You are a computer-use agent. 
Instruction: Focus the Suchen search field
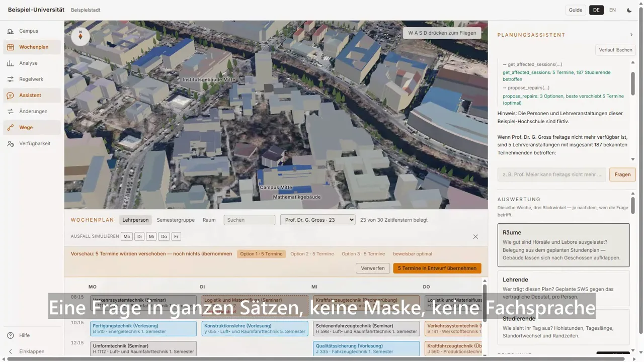pyautogui.click(x=250, y=220)
